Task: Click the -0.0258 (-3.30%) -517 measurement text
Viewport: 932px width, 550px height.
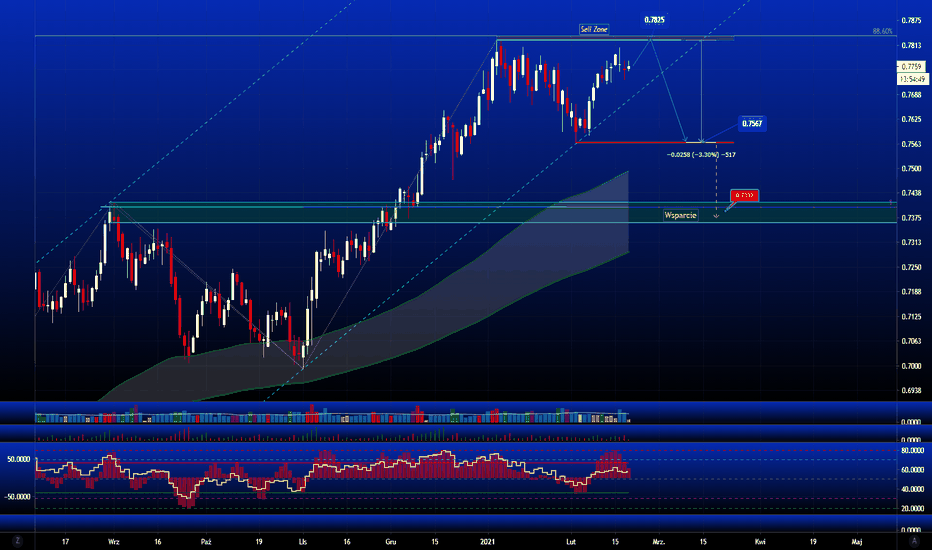Action: [x=701, y=155]
